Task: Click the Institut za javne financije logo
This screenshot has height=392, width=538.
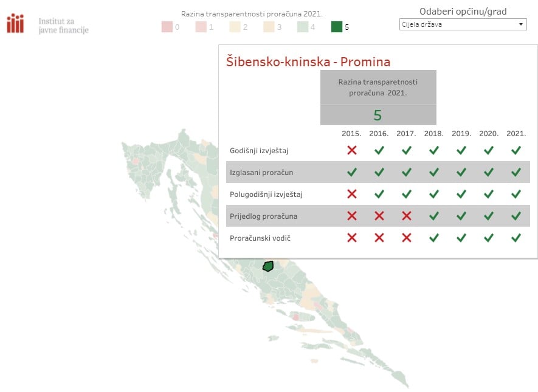Action: pos(47,24)
